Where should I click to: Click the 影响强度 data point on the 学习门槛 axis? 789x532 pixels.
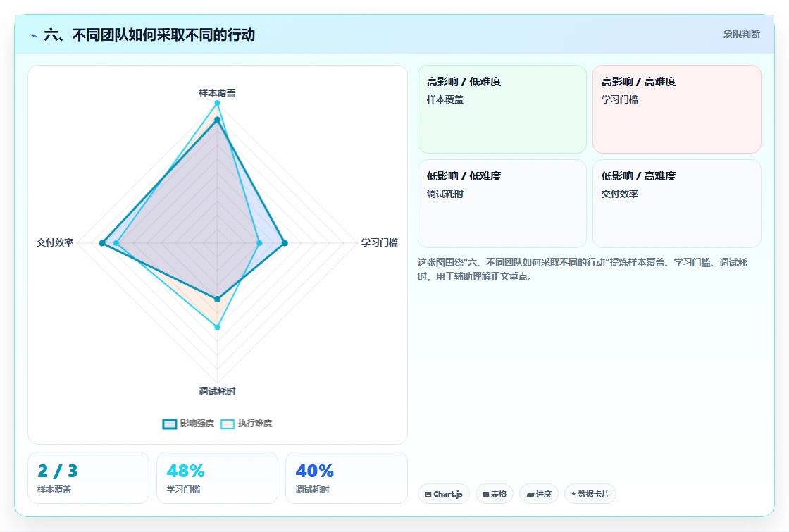click(x=285, y=243)
